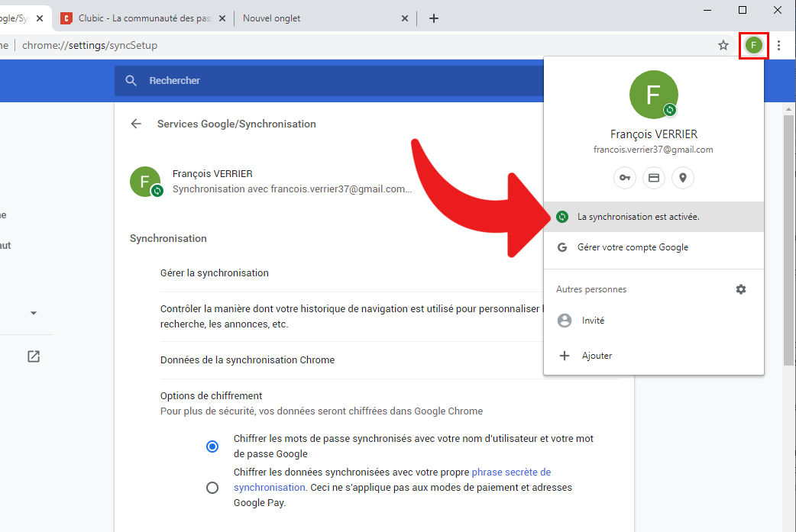Click Options de chiffrement heading
Screen dimensions: 796x532
(x=211, y=395)
